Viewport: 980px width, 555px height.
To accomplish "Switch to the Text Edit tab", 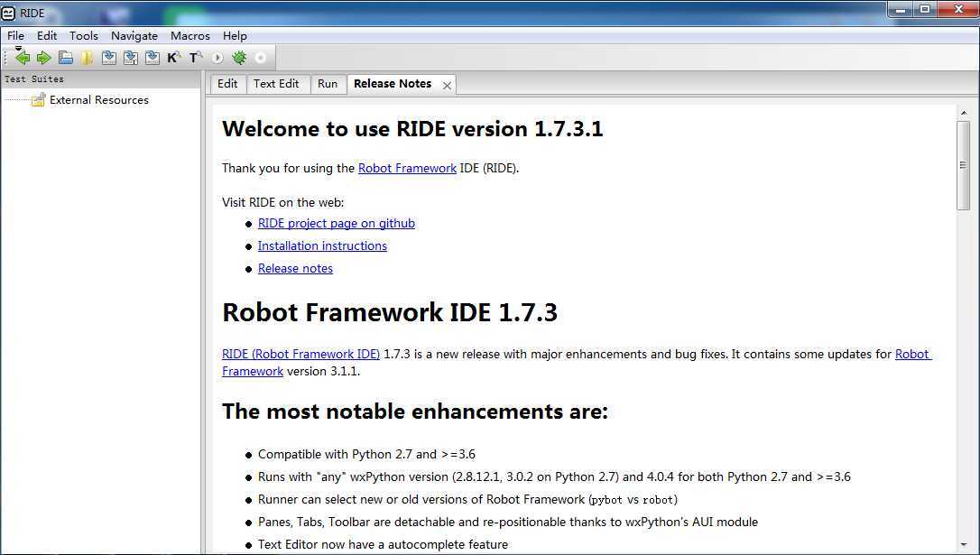I will tap(276, 84).
